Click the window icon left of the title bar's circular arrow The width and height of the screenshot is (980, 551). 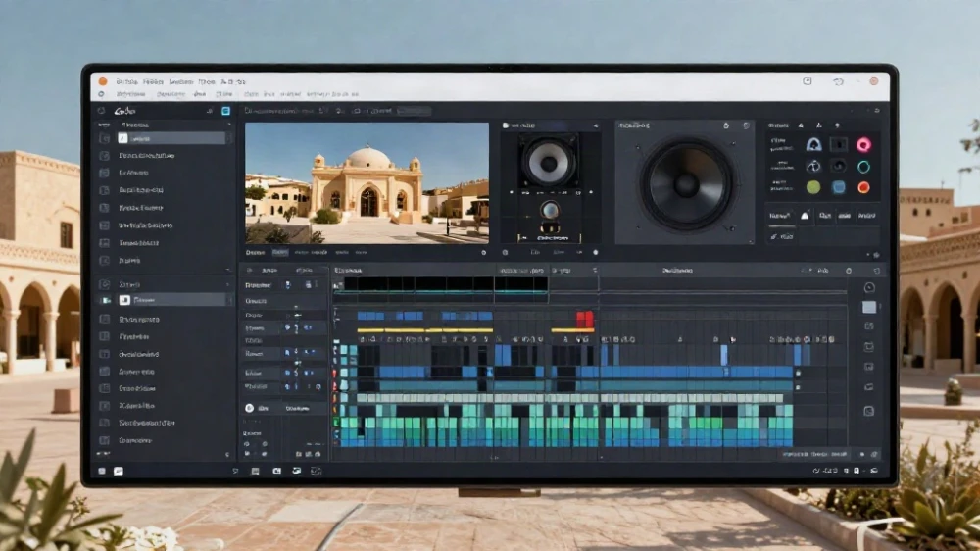[x=807, y=81]
